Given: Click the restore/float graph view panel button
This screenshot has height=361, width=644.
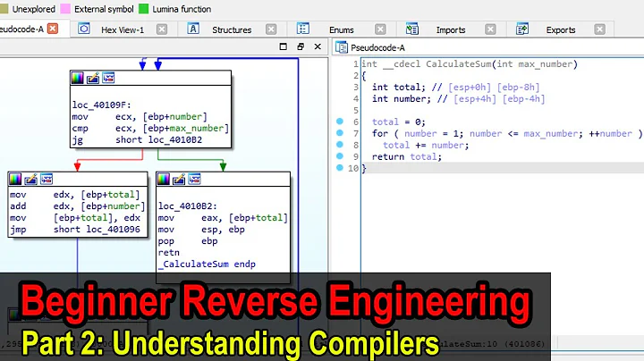Looking at the screenshot, I should click(301, 46).
